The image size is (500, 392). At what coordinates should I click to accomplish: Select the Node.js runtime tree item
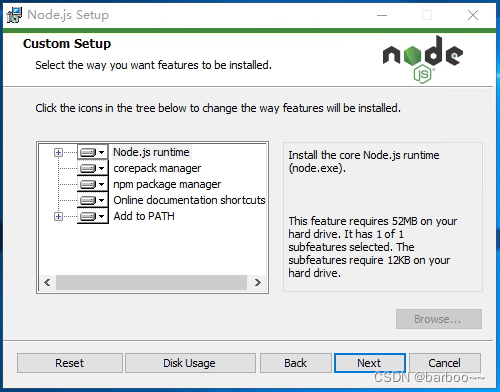[151, 152]
